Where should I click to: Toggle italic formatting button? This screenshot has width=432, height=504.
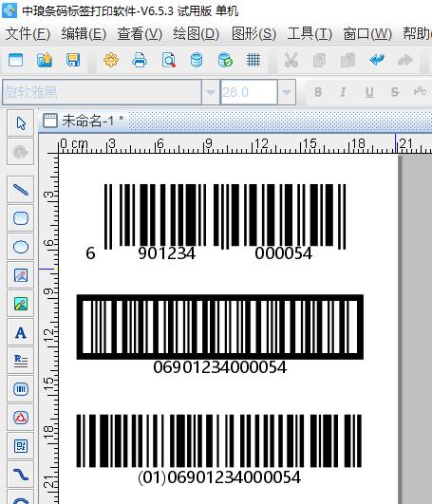coord(343,92)
